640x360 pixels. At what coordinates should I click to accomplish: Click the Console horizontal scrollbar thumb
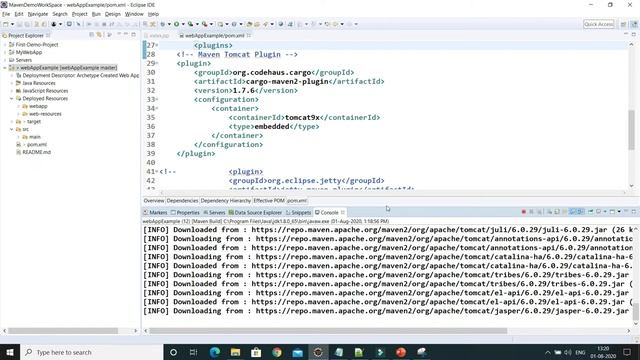click(x=328, y=331)
